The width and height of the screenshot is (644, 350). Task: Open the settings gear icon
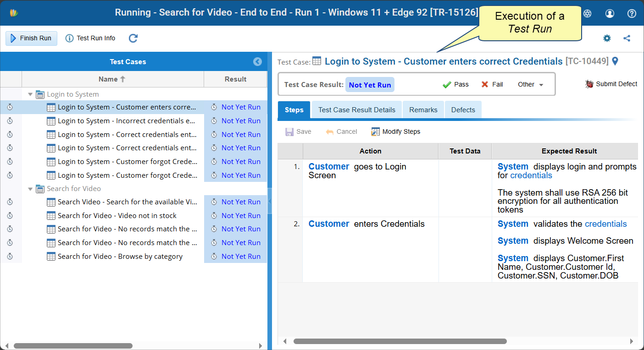607,38
